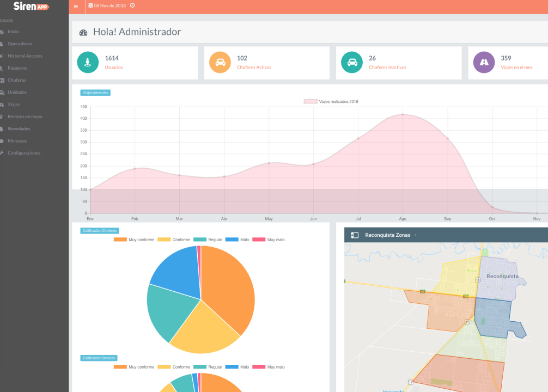The image size is (548, 392).
Task: Click the 08 Nov de 2018 date text
Action: coord(109,5)
